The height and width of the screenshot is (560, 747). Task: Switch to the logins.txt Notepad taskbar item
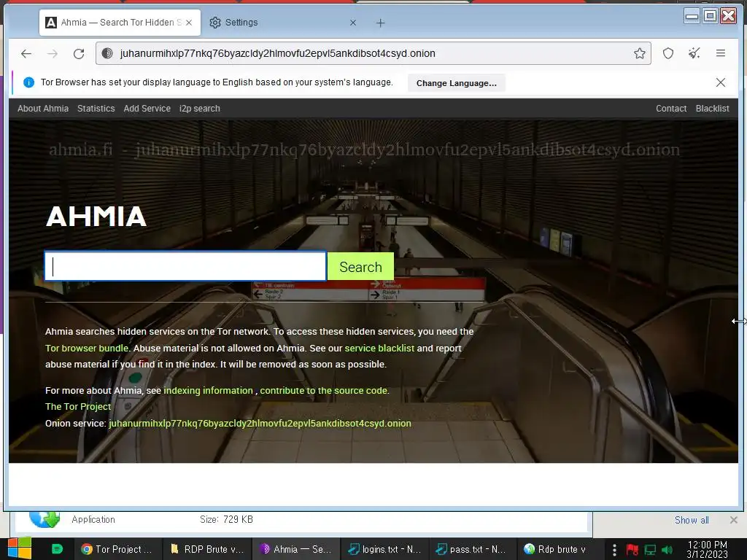(x=384, y=549)
